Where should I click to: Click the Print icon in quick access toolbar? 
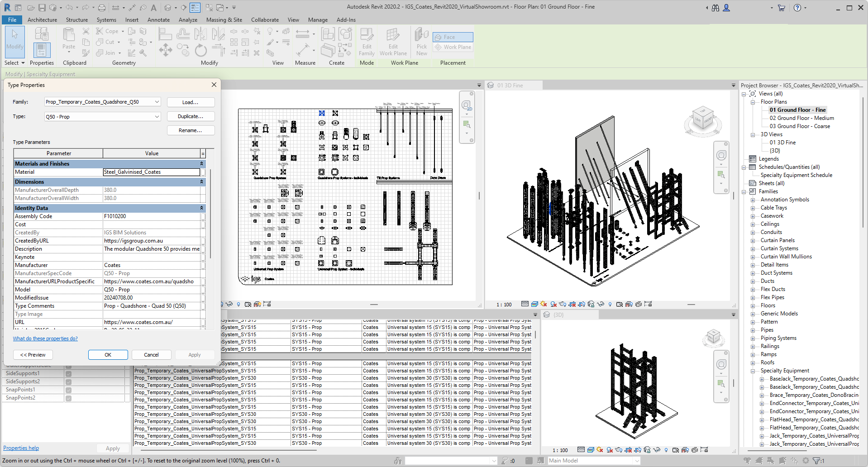pos(102,8)
